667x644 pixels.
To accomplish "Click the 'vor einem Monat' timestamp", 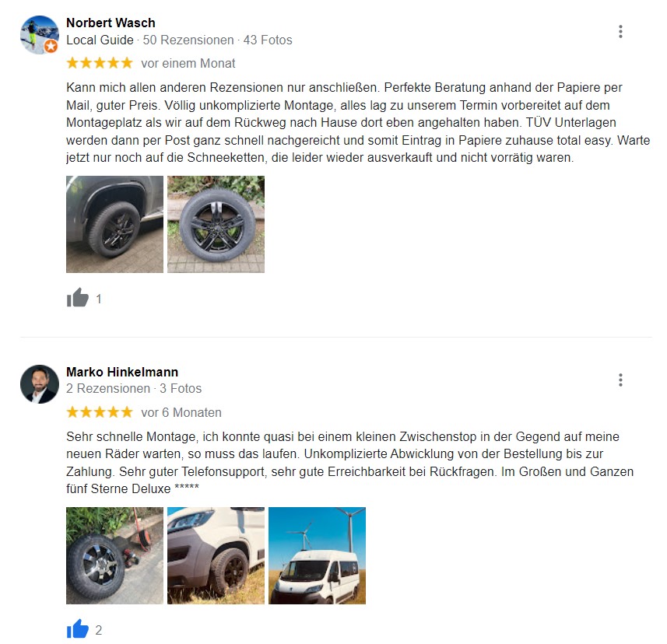I will click(188, 63).
